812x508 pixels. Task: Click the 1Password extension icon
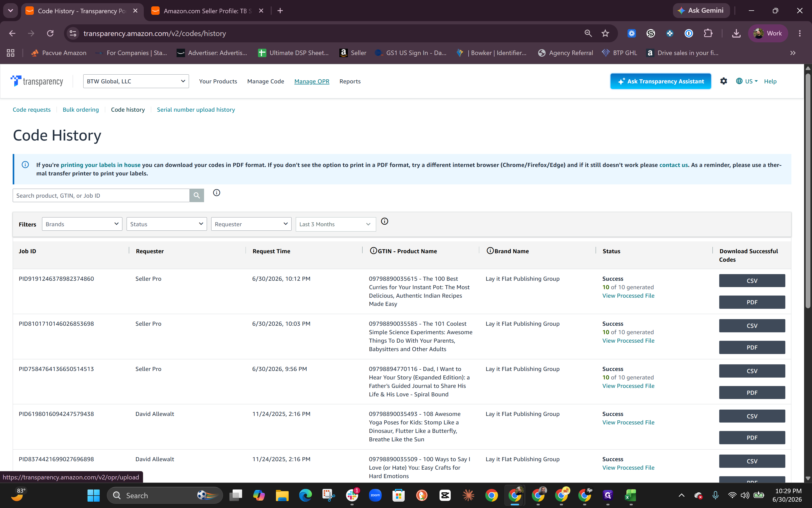[x=689, y=33]
